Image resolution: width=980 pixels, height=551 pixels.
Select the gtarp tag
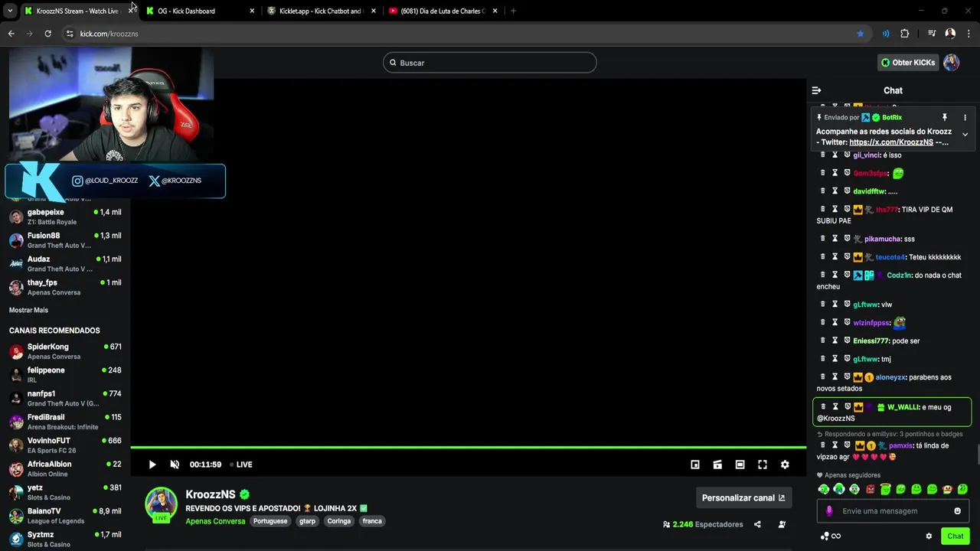(307, 521)
